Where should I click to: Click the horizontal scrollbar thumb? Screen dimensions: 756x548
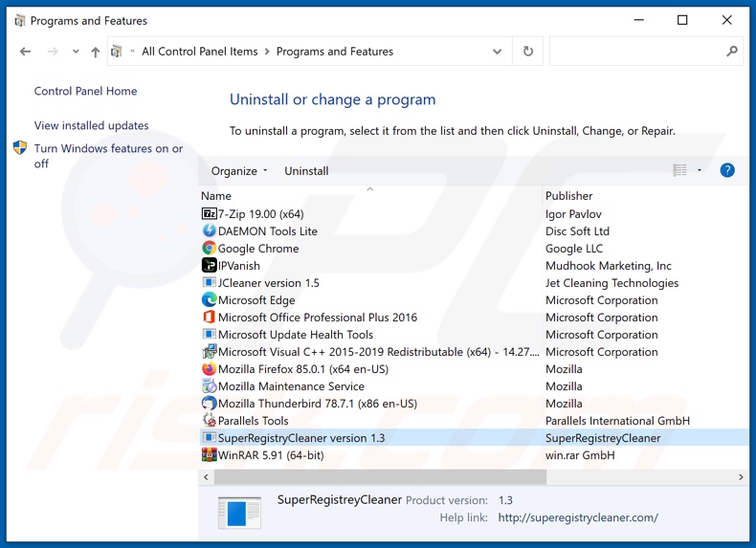(x=380, y=477)
